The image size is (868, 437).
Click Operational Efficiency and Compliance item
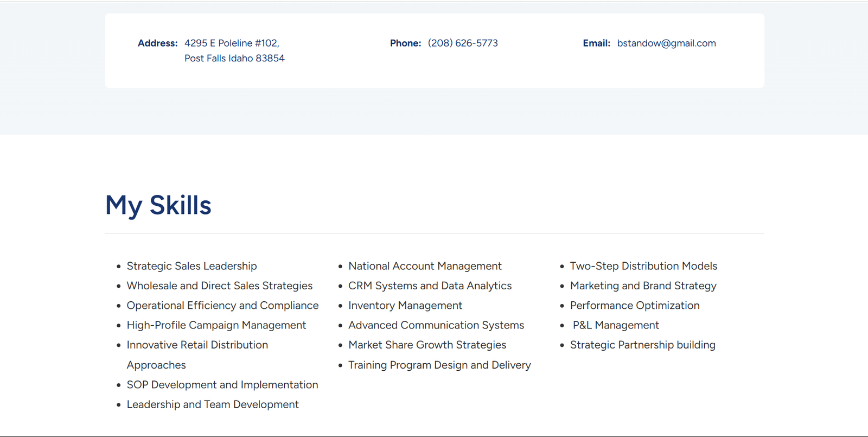[222, 306]
